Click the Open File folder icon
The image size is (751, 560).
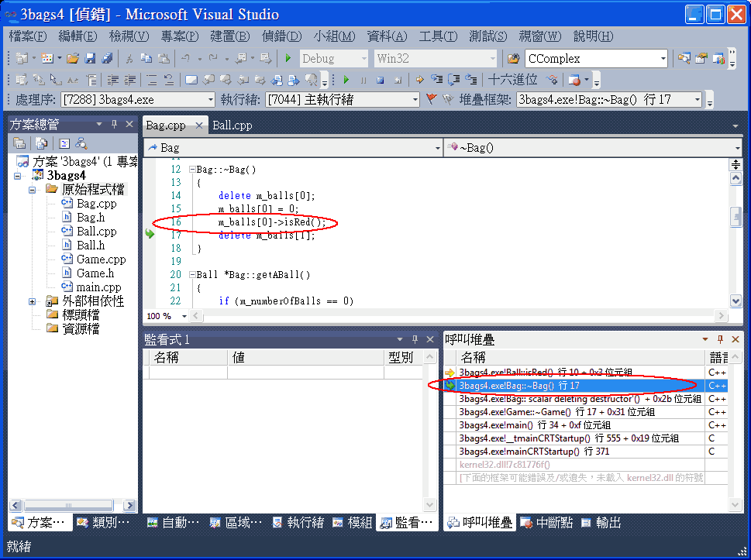[x=73, y=58]
